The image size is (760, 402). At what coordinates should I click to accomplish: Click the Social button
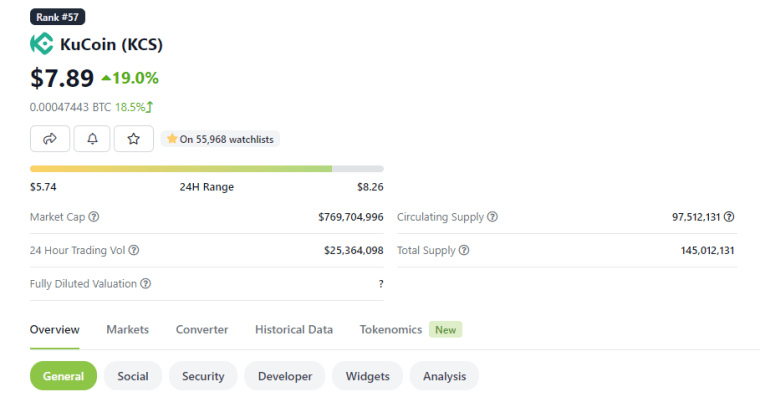133,376
